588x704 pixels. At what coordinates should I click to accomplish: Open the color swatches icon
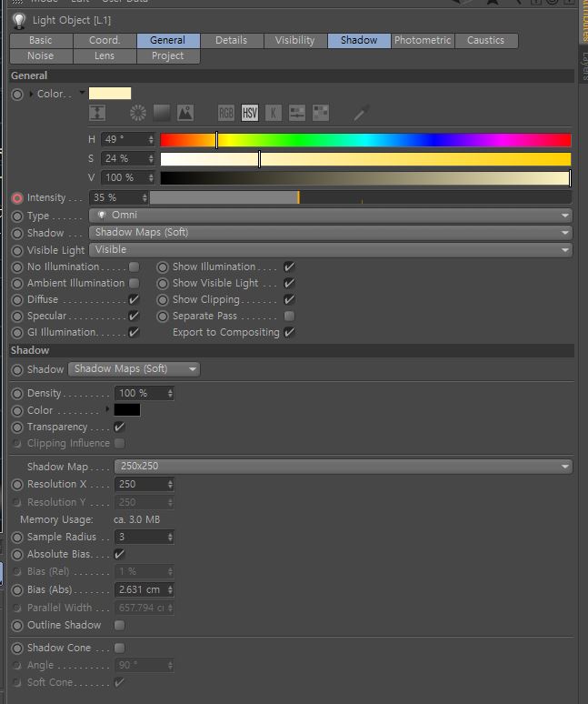[321, 113]
